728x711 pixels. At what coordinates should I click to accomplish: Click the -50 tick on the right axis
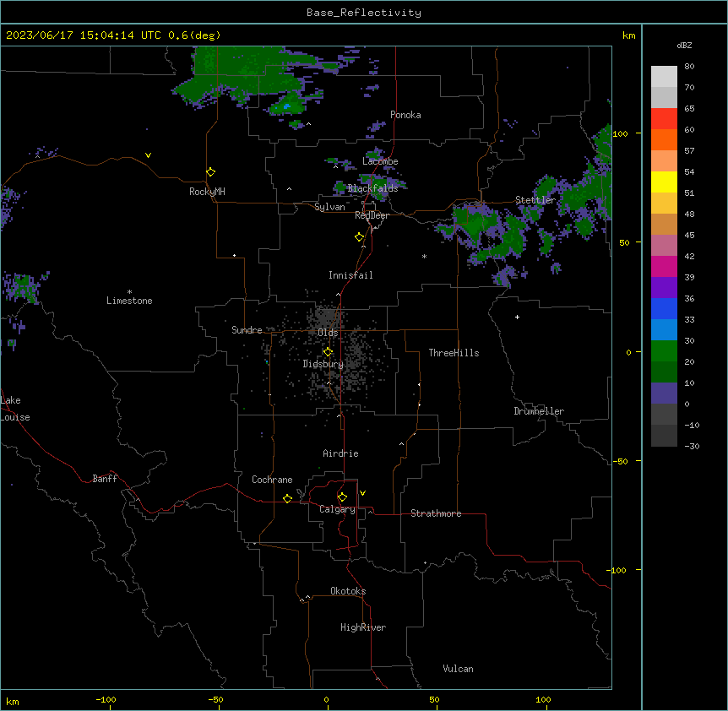click(620, 461)
